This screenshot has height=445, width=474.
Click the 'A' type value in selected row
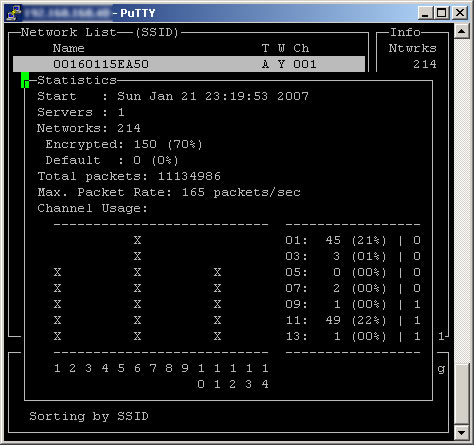pyautogui.click(x=265, y=64)
